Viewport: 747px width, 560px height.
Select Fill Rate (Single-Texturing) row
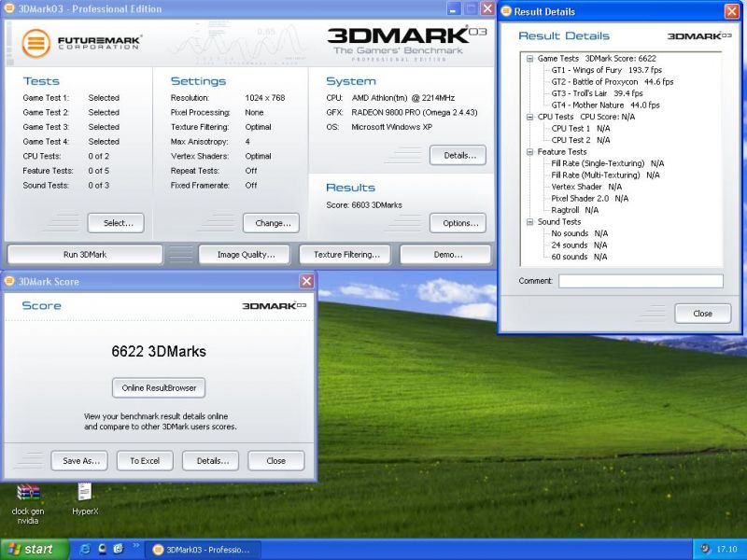pos(608,163)
